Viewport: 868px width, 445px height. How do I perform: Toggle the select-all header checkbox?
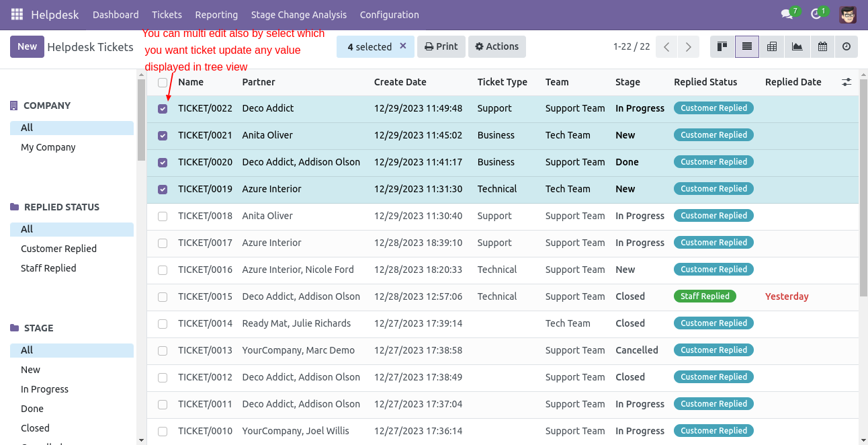click(x=163, y=83)
